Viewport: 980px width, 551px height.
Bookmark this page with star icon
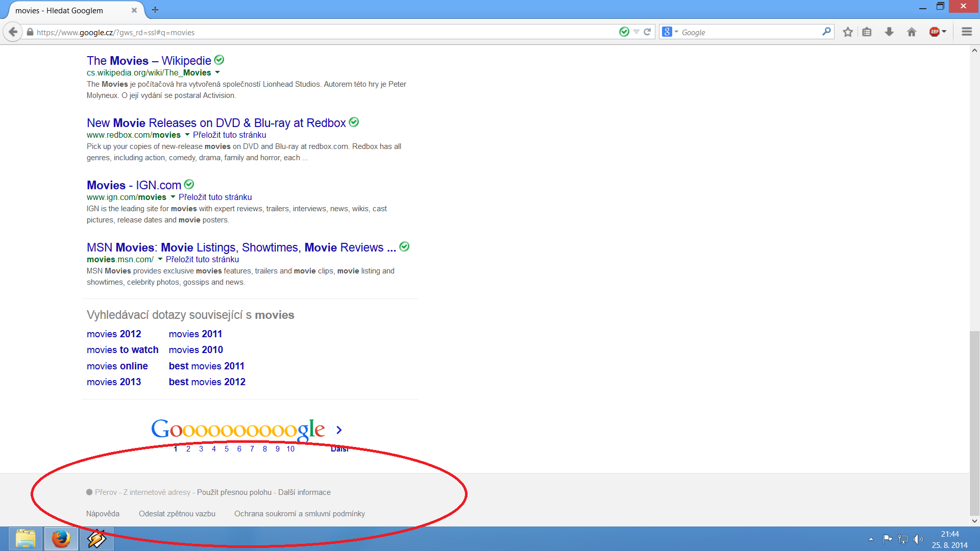(x=848, y=32)
